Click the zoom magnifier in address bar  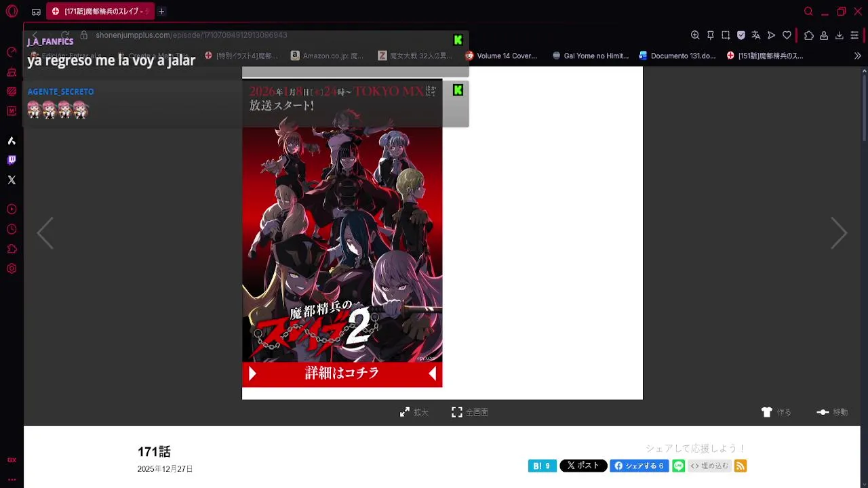pyautogui.click(x=695, y=35)
